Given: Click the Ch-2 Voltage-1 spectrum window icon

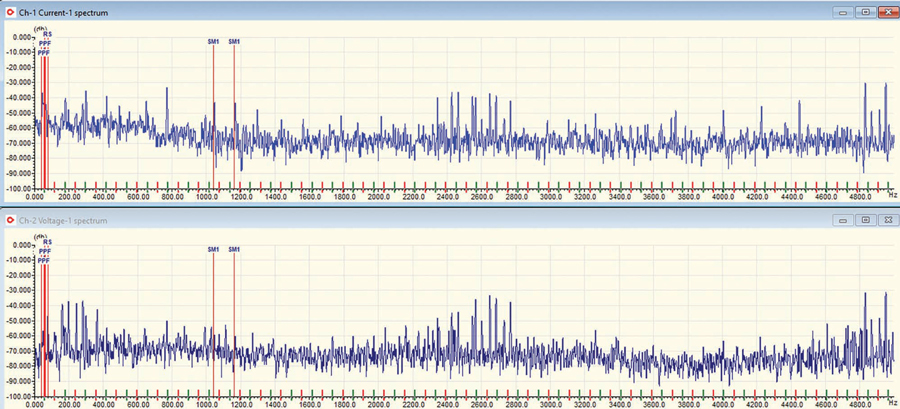Looking at the screenshot, I should pos(9,218).
